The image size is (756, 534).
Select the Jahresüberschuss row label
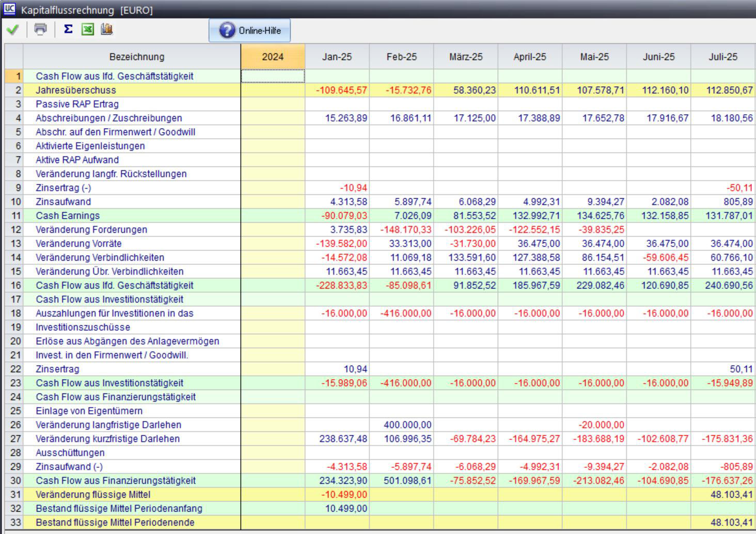pyautogui.click(x=76, y=90)
